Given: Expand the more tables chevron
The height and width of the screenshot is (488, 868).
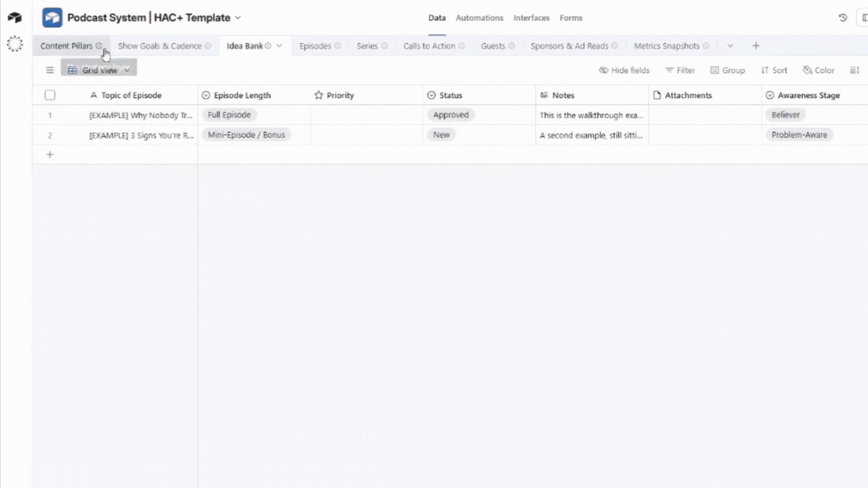Looking at the screenshot, I should [x=730, y=46].
